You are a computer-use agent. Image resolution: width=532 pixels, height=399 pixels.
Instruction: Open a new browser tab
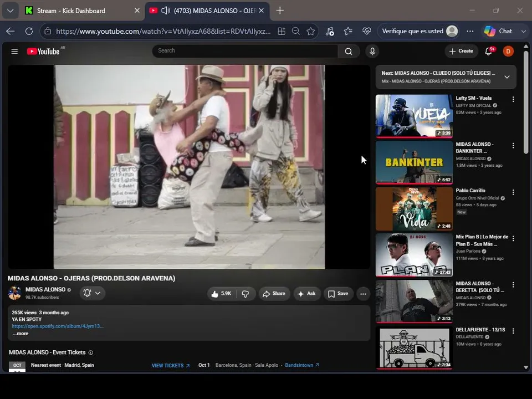pyautogui.click(x=280, y=11)
